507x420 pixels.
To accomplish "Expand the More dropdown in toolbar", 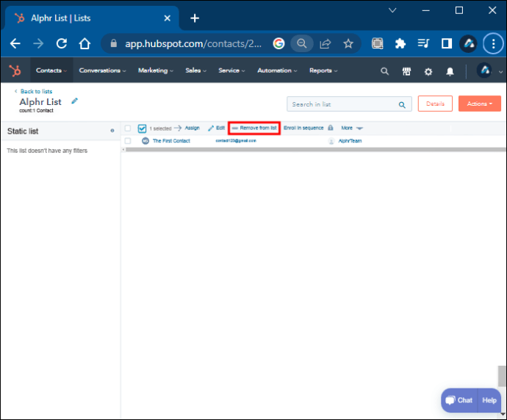I will coord(352,128).
